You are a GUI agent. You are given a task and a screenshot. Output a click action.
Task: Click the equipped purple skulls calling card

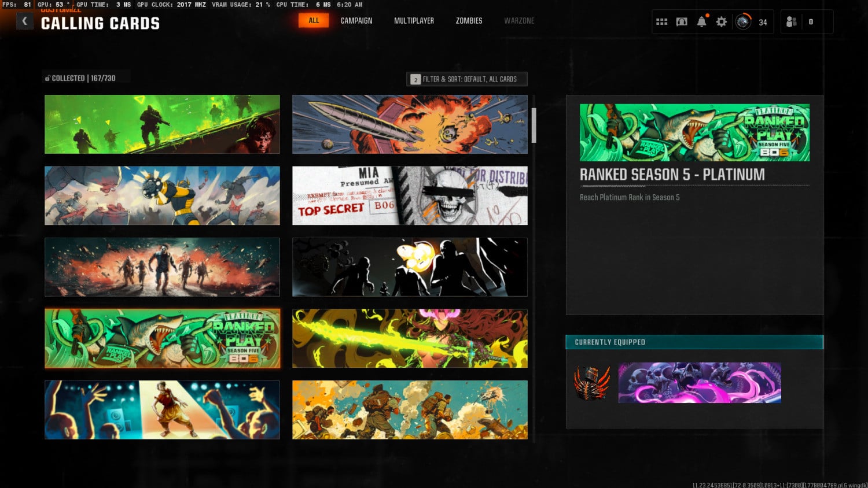click(x=700, y=383)
